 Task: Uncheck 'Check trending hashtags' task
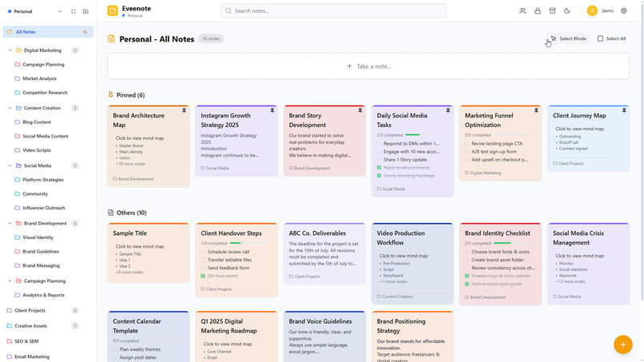tap(379, 176)
